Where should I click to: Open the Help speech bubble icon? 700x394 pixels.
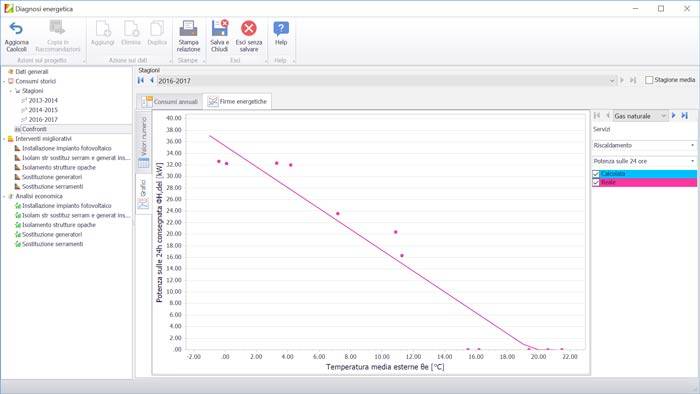click(281, 29)
